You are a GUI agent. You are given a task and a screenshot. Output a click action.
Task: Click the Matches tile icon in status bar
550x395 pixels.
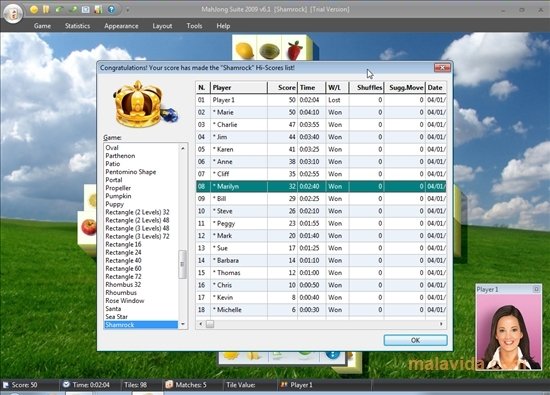(x=169, y=384)
